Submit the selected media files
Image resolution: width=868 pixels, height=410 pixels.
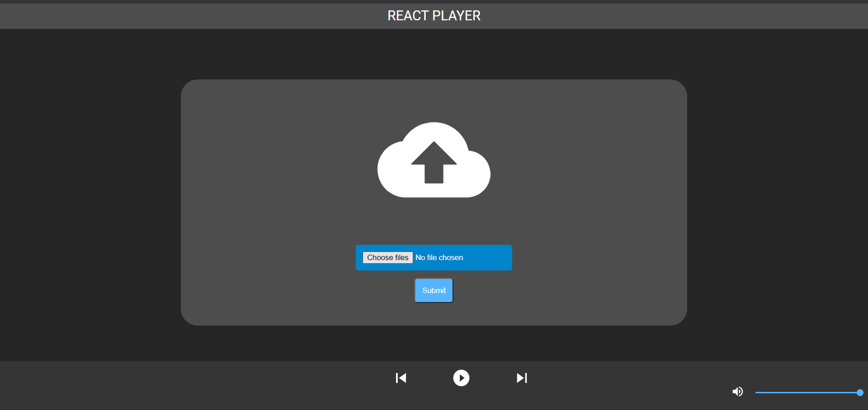click(x=434, y=290)
